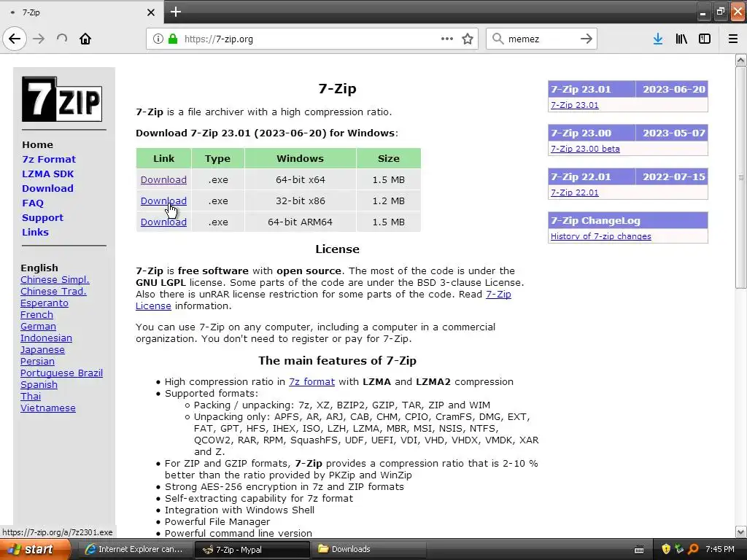Click the page scrollbar up arrow
The height and width of the screenshot is (560, 747).
click(741, 60)
